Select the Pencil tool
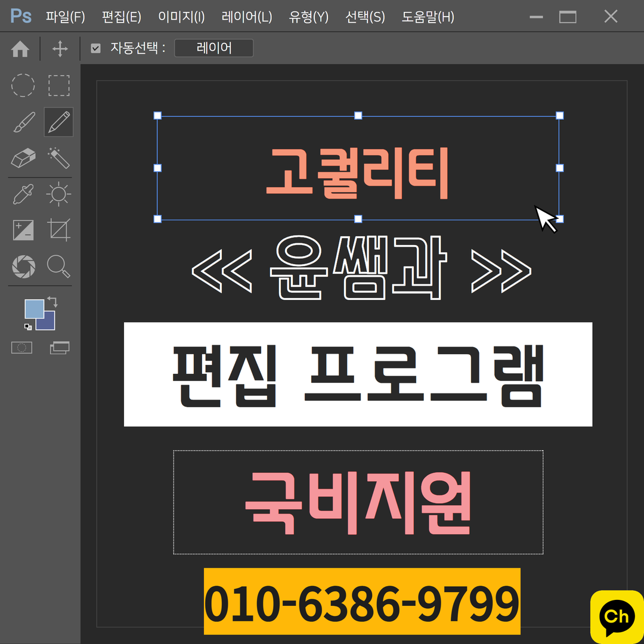Image resolution: width=644 pixels, height=644 pixels. (58, 122)
